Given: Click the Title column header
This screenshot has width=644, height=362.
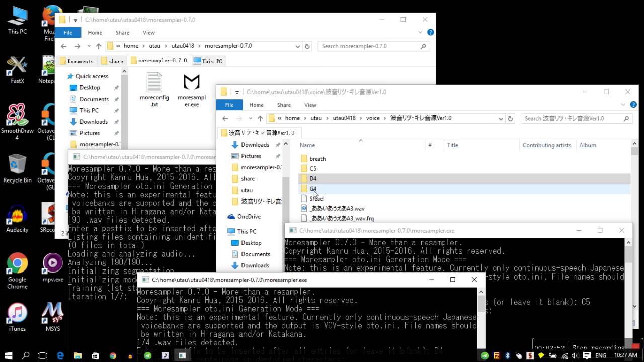Looking at the screenshot, I should point(481,145).
